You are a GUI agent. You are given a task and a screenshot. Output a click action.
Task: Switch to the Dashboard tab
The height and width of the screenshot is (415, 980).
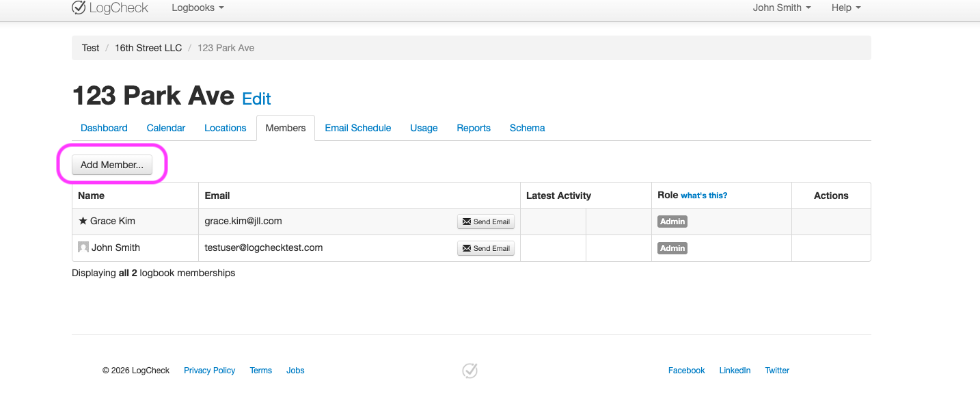point(104,128)
